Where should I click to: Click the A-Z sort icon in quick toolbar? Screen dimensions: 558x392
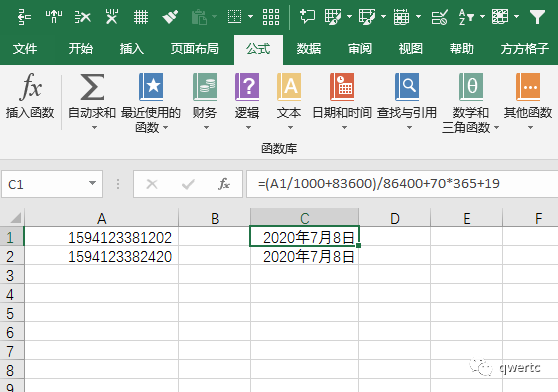(x=466, y=17)
